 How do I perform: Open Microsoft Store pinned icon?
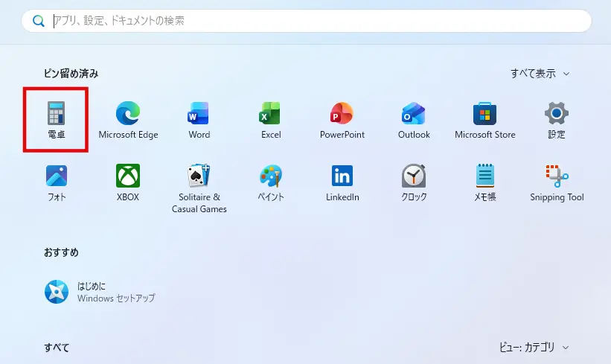coord(485,113)
